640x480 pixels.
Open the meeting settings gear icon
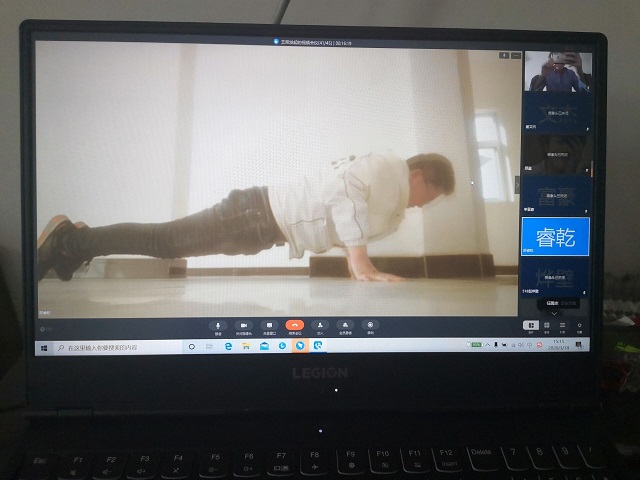pos(579,325)
